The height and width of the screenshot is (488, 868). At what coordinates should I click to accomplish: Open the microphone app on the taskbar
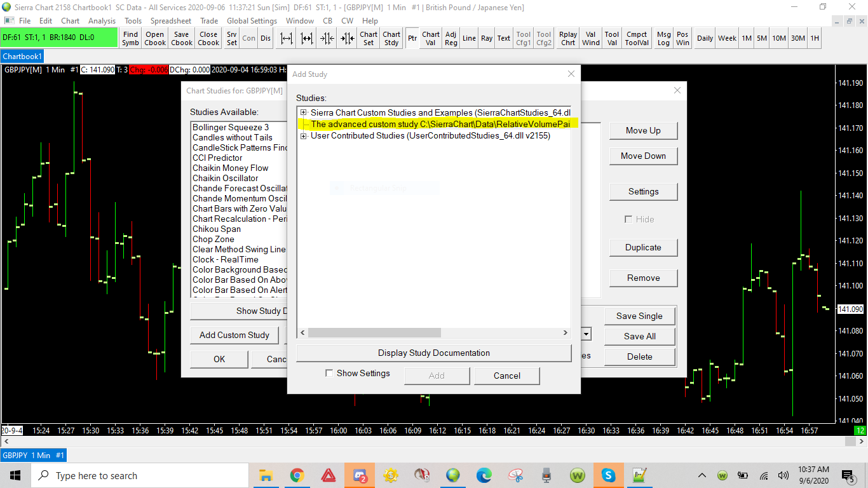tap(546, 475)
